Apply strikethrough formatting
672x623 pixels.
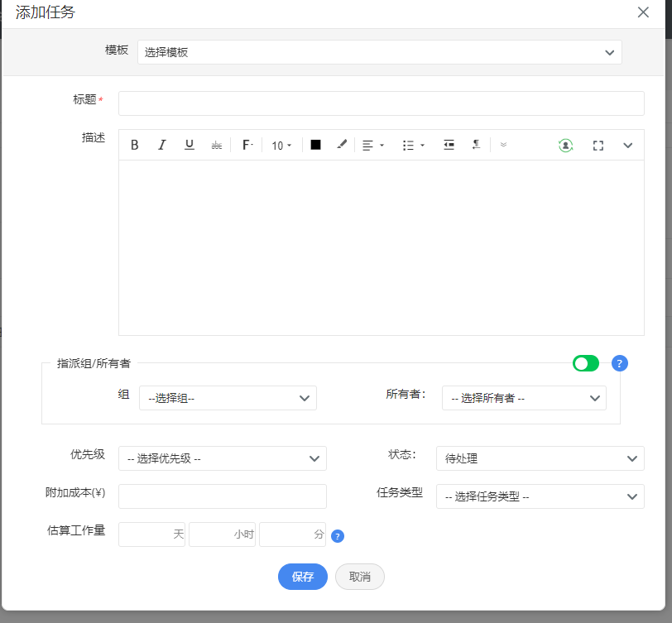tap(217, 145)
